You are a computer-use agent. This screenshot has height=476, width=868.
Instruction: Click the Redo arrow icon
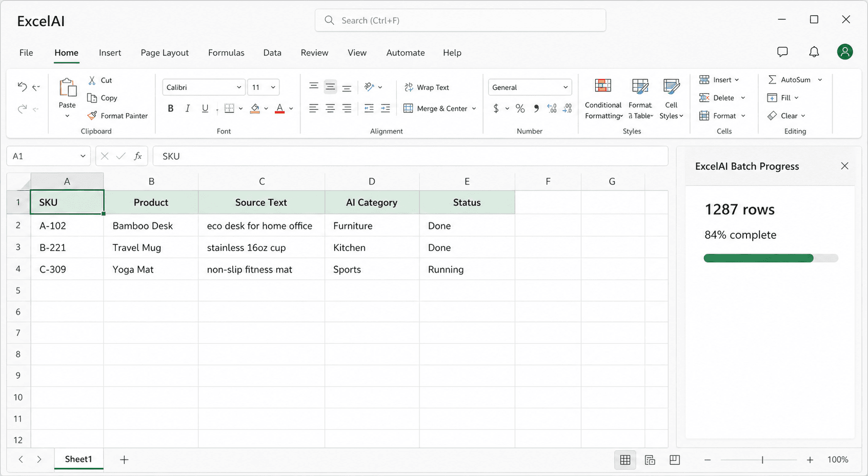coord(22,109)
